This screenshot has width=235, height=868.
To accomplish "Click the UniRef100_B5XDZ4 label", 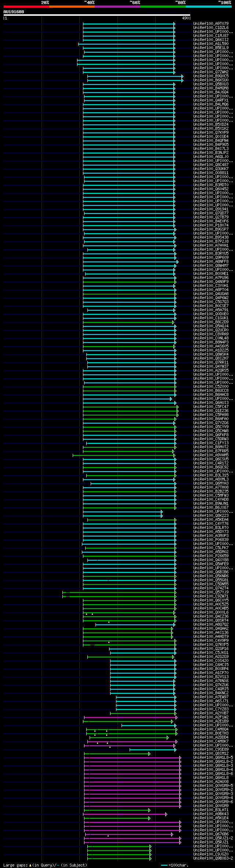I will pyautogui.click(x=211, y=124).
